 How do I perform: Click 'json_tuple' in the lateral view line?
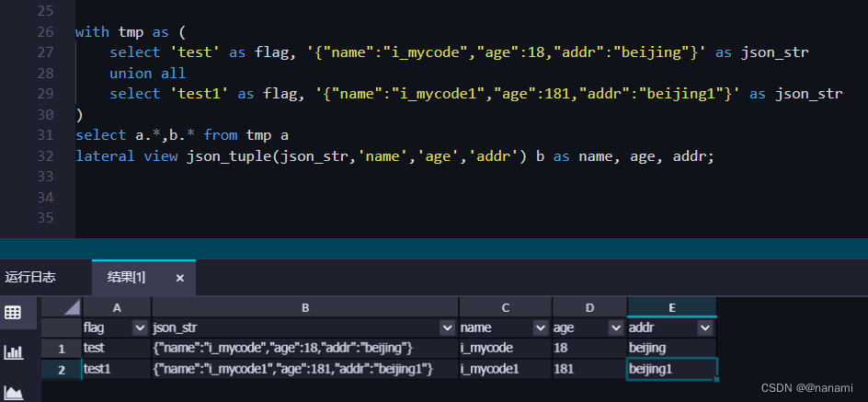coord(229,156)
